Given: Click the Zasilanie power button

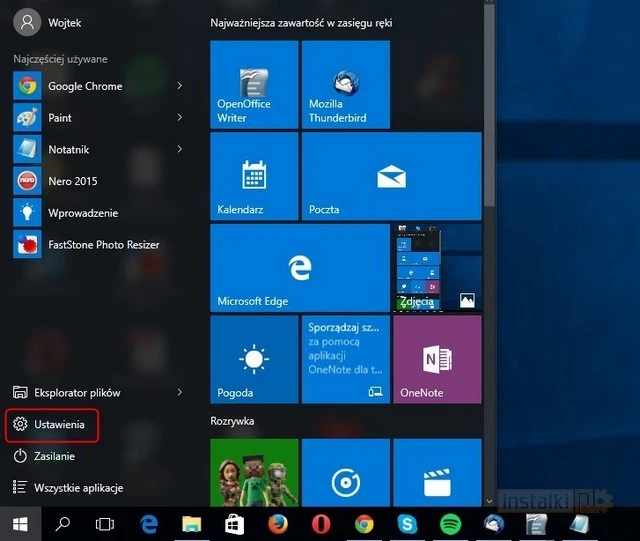Looking at the screenshot, I should (54, 456).
